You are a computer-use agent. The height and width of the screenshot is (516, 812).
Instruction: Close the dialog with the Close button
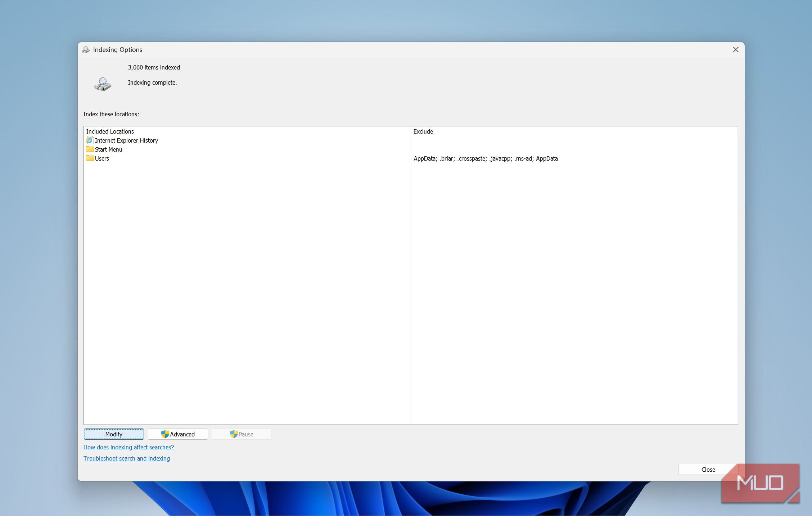(708, 469)
